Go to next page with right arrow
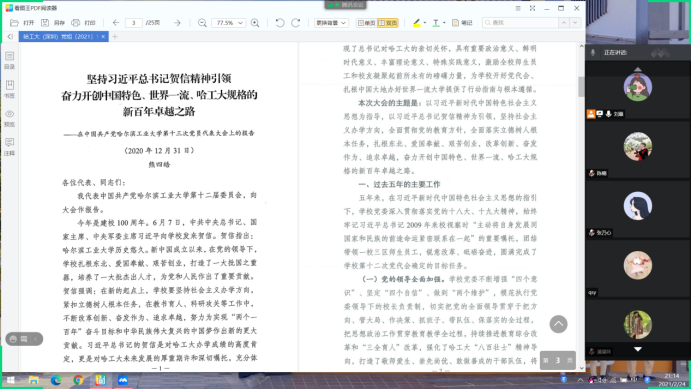This screenshot has width=692, height=389. tap(177, 23)
